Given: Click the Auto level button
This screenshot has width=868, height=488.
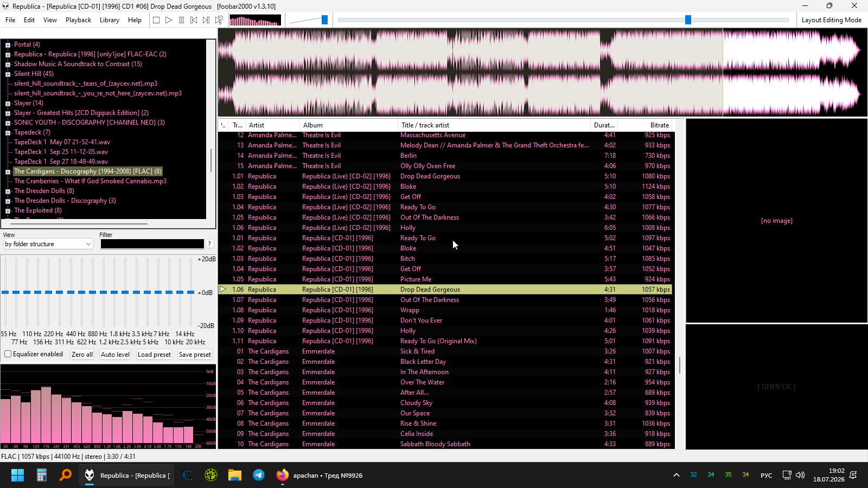Looking at the screenshot, I should (x=115, y=355).
